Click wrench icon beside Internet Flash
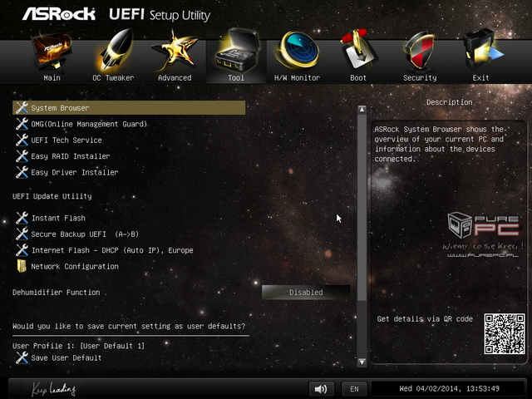Screen dimensions: 532x399 [22, 250]
